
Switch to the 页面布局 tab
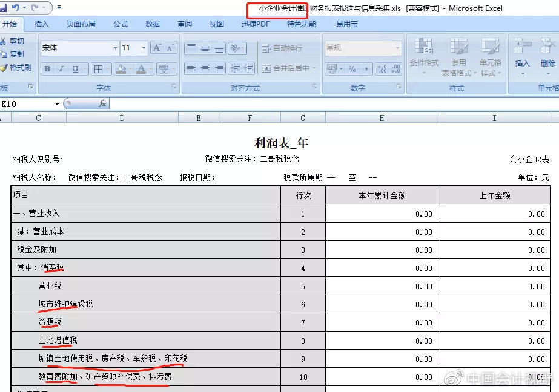pos(81,24)
